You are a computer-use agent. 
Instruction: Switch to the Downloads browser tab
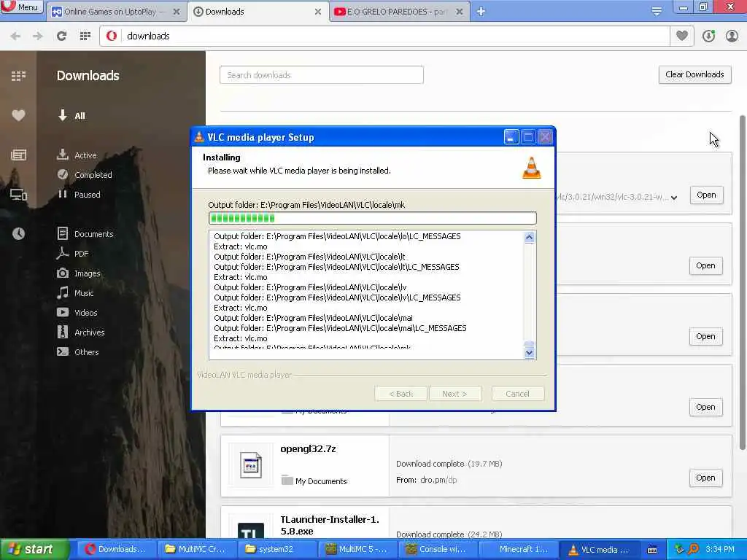(x=258, y=12)
